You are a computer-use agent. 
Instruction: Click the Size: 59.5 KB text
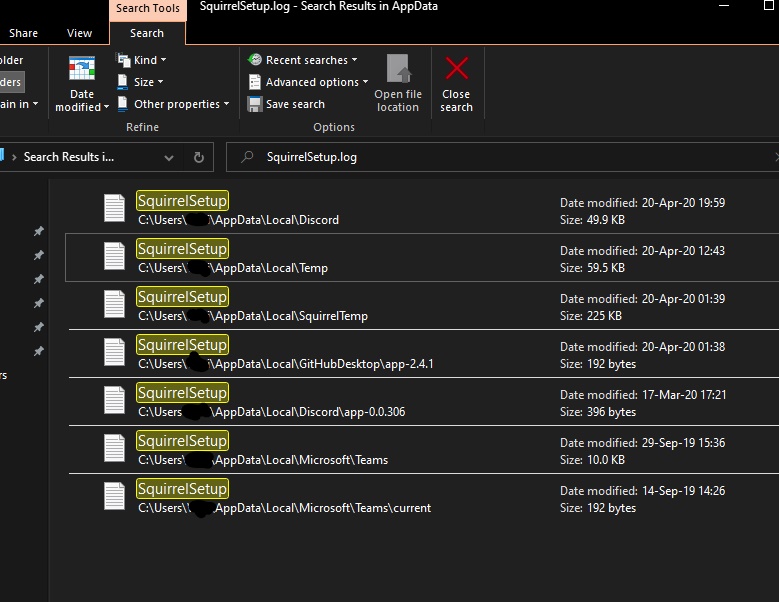(x=592, y=268)
